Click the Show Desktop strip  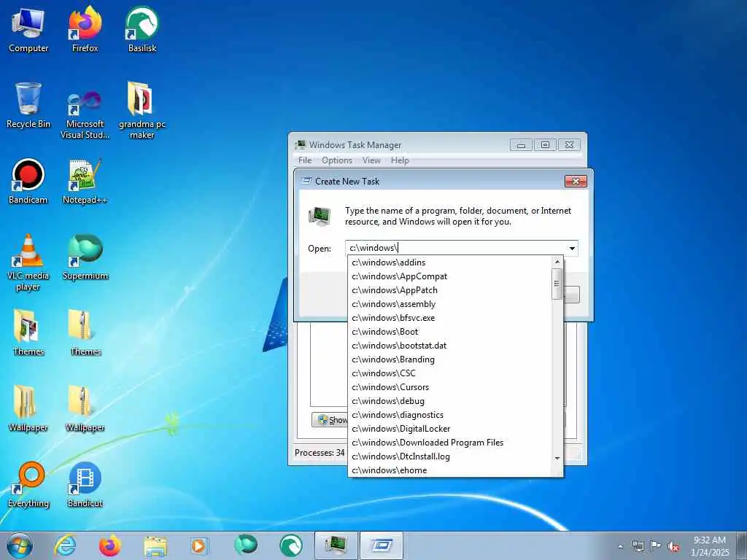[x=743, y=545]
